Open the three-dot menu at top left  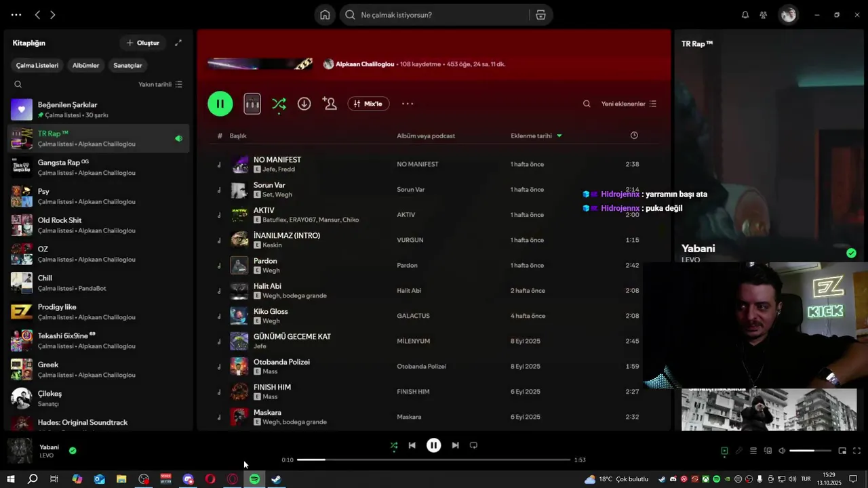point(16,15)
